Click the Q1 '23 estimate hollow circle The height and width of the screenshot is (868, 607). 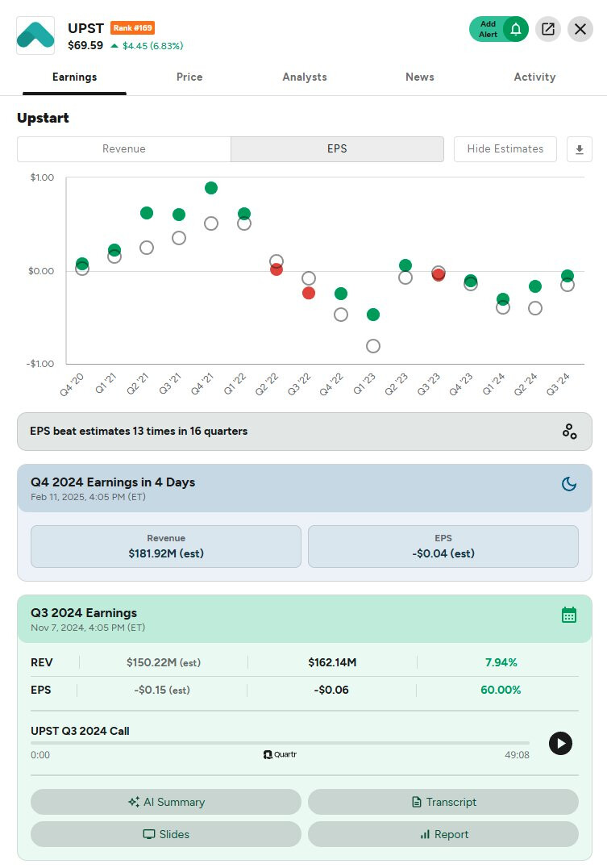(373, 346)
